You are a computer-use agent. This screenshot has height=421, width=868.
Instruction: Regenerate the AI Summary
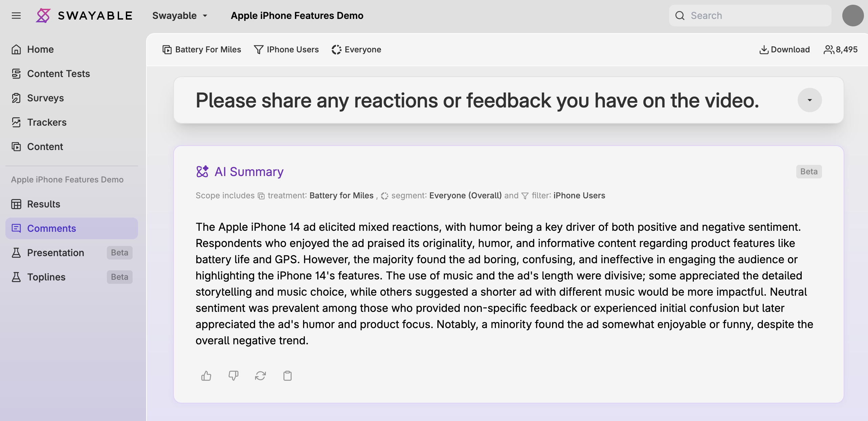[260, 376]
